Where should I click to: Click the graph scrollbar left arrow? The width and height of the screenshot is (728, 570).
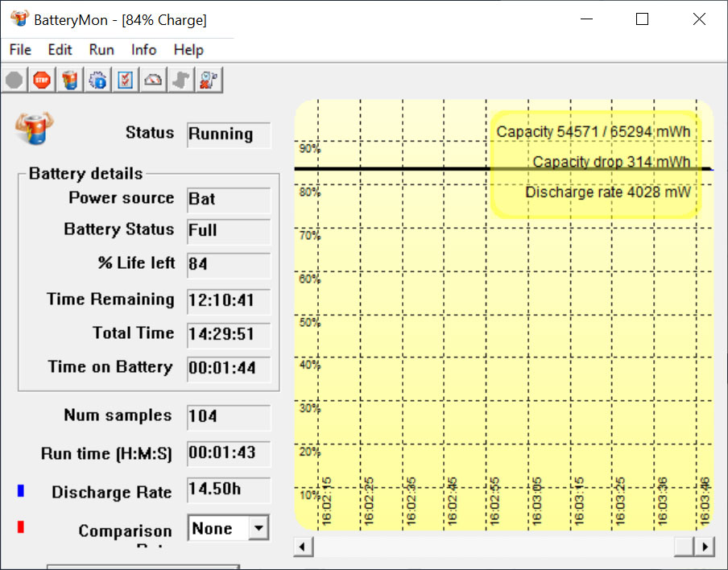tap(303, 547)
